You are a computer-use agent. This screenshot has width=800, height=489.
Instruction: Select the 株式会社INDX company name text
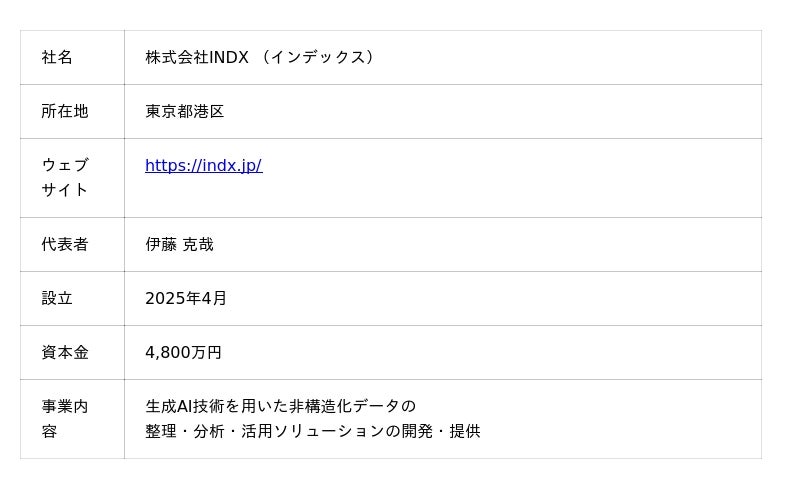[x=197, y=58]
